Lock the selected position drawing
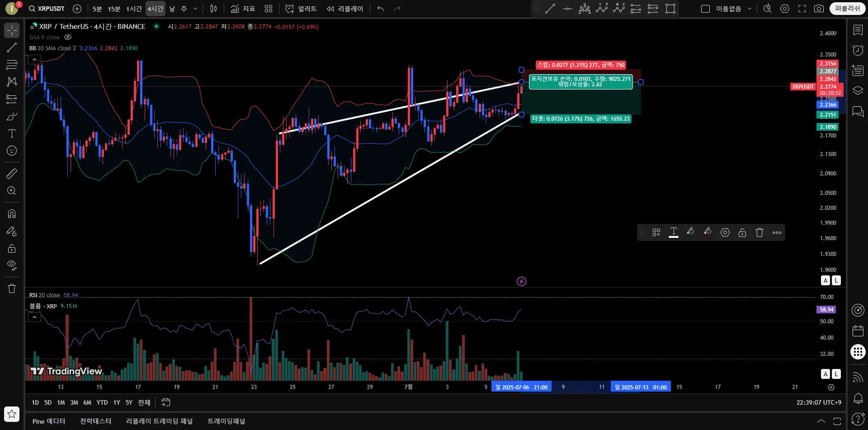 tap(742, 232)
